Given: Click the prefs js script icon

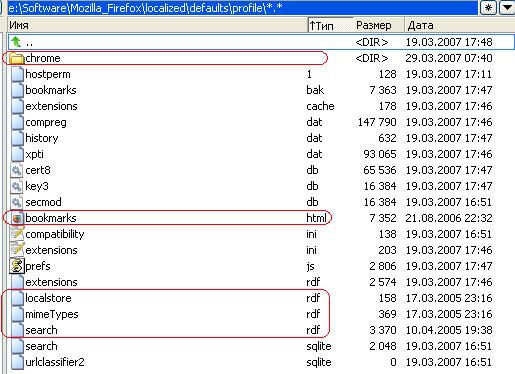Looking at the screenshot, I should [17, 266].
